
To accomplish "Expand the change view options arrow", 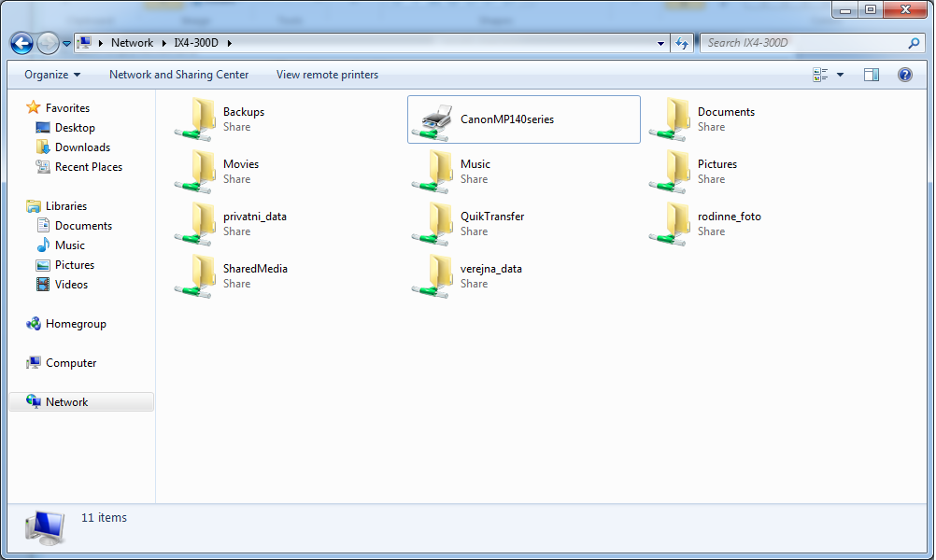I will pos(840,75).
